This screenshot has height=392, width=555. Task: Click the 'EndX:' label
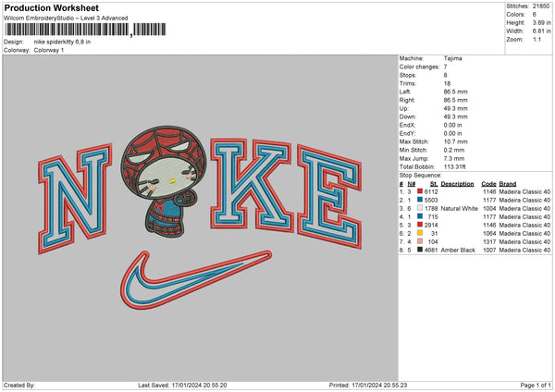(x=407, y=125)
